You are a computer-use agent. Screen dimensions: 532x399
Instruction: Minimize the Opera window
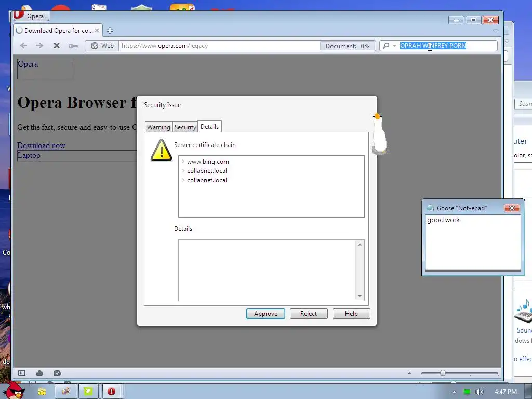pyautogui.click(x=456, y=20)
